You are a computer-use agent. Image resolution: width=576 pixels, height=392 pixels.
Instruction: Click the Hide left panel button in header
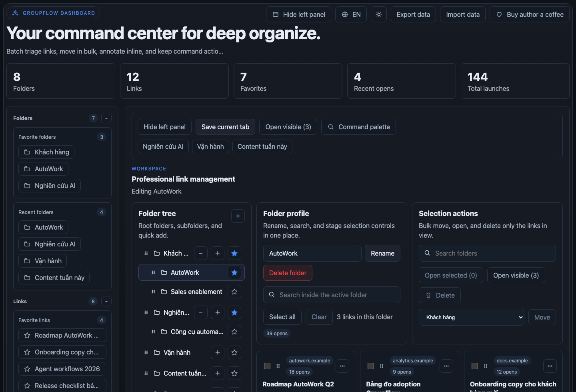click(298, 14)
